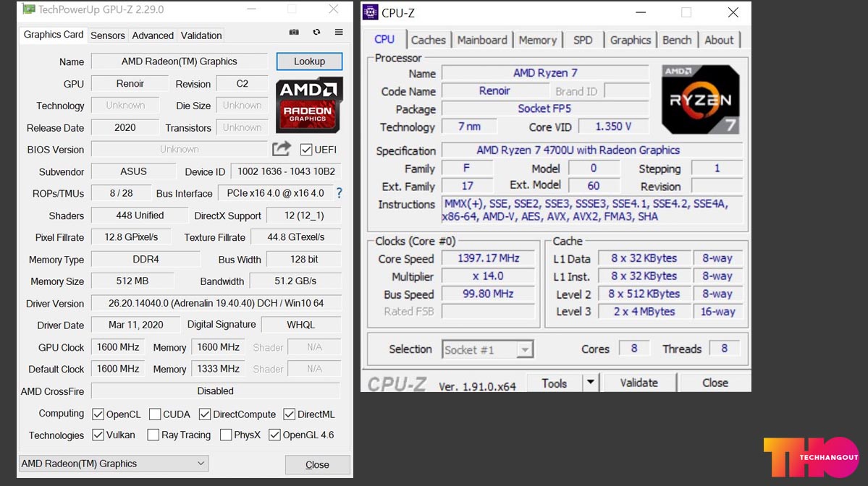Click the Subvendor value ASUS

[133, 171]
